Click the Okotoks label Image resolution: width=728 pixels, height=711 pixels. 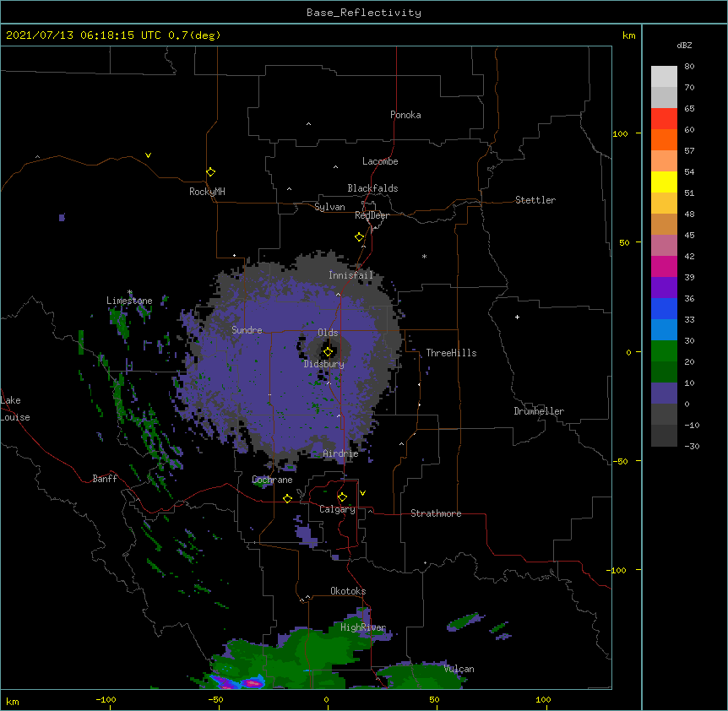point(348,591)
